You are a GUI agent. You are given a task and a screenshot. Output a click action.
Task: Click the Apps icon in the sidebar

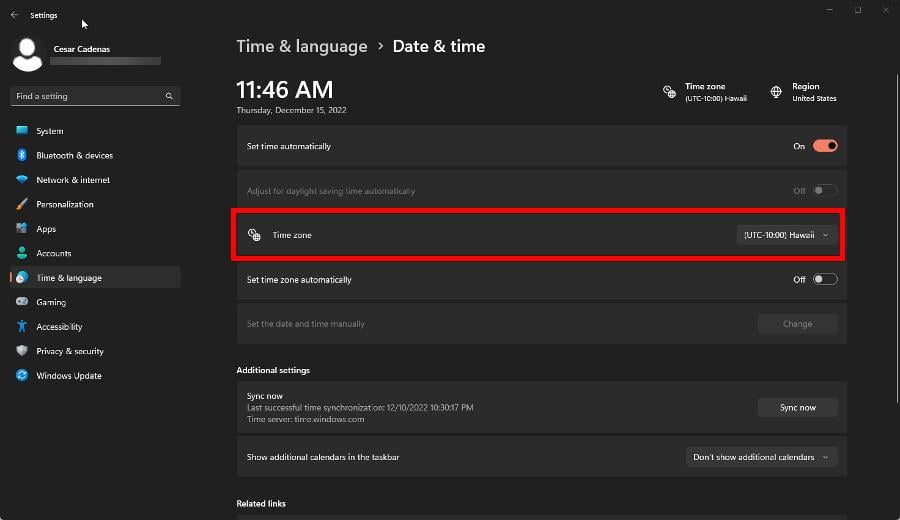(x=22, y=228)
